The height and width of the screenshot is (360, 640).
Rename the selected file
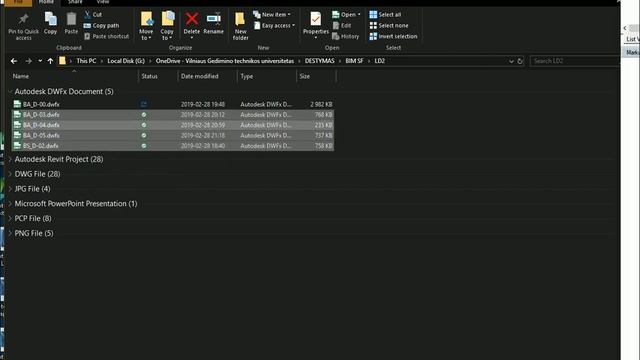213,23
